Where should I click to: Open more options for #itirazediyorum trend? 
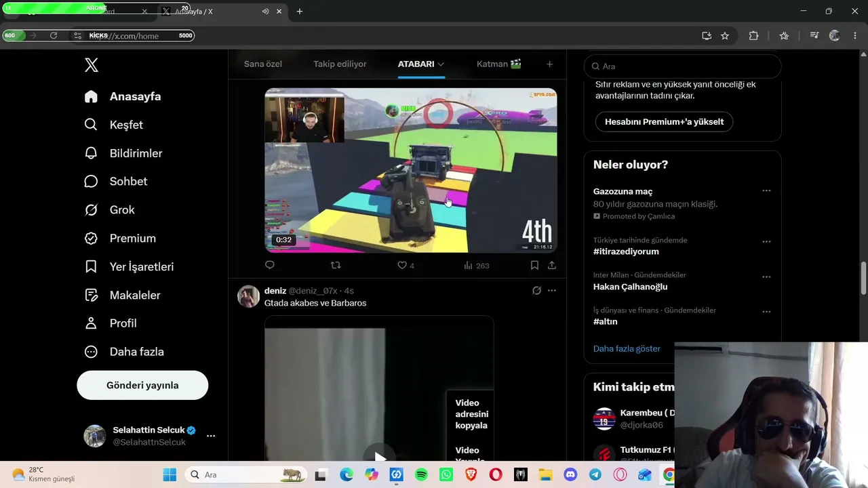pyautogui.click(x=766, y=241)
